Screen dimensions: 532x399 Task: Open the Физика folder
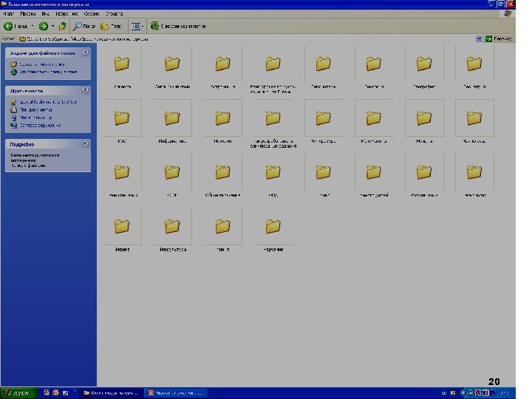coord(122,231)
